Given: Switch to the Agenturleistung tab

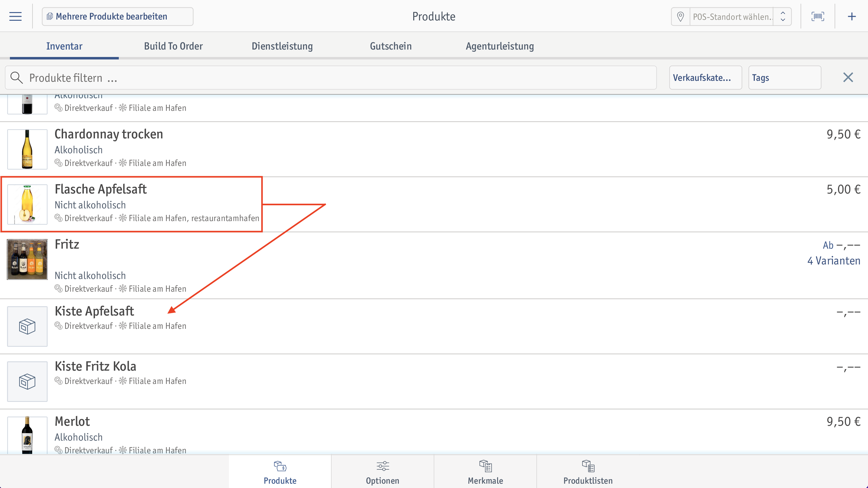Looking at the screenshot, I should 500,46.
